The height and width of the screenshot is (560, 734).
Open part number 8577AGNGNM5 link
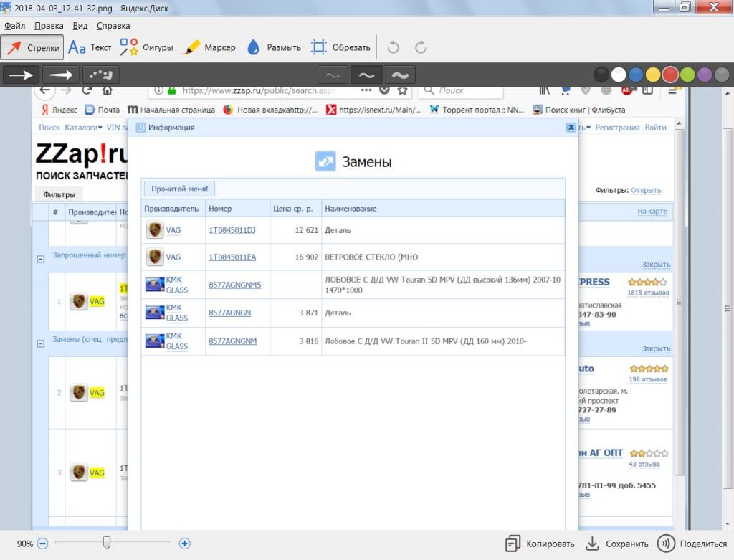tap(235, 285)
